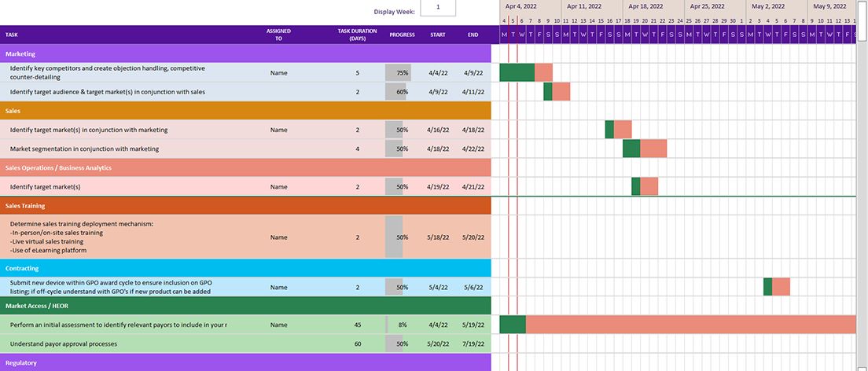Click the Gantt bar for GPO submission task
The image size is (868, 371).
pos(776,287)
